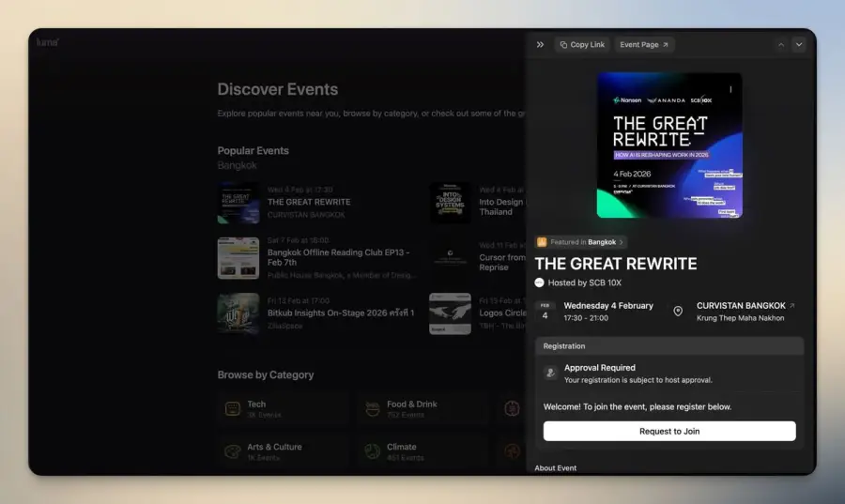The width and height of the screenshot is (845, 504).
Task: Open the Logos Circle event title
Action: pyautogui.click(x=502, y=313)
